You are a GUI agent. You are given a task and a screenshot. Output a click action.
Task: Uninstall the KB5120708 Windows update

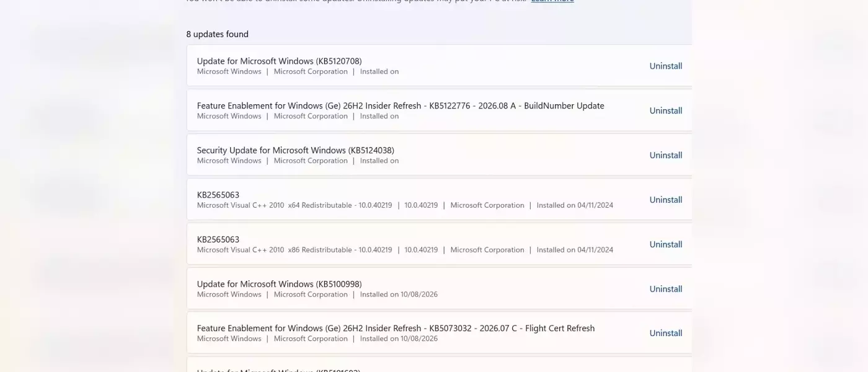coord(666,66)
